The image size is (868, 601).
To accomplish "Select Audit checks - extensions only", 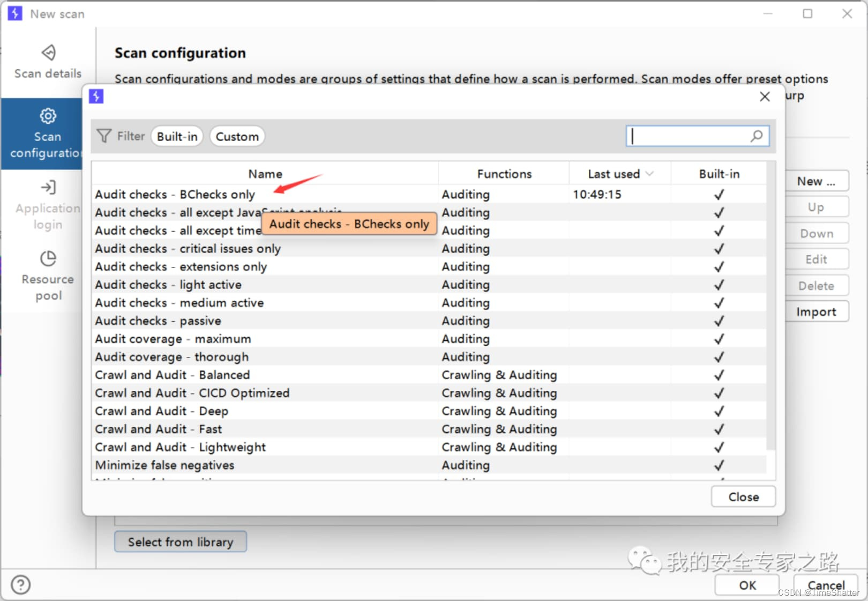I will (x=429, y=266).
